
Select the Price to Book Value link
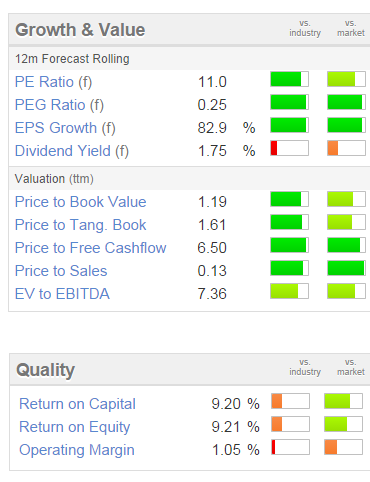tap(80, 202)
